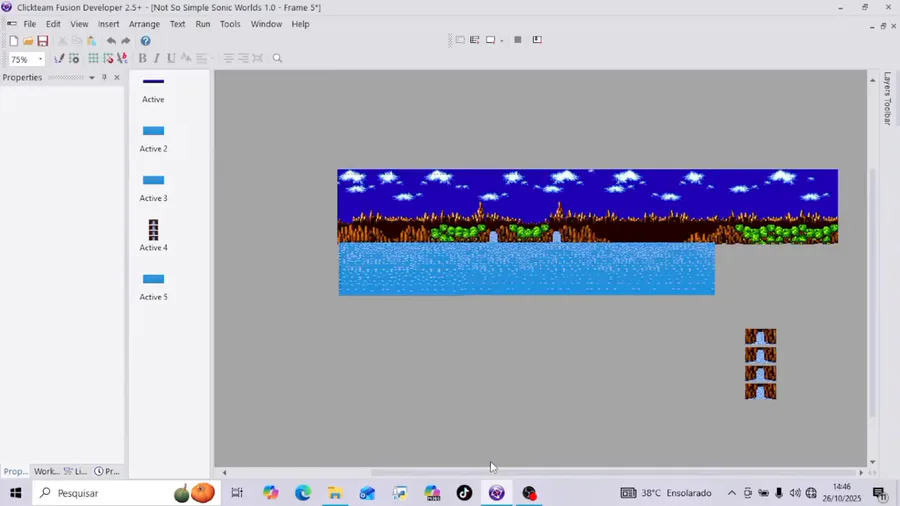This screenshot has height=506, width=900.
Task: Select the Active 4 waterfall object
Action: 153,229
